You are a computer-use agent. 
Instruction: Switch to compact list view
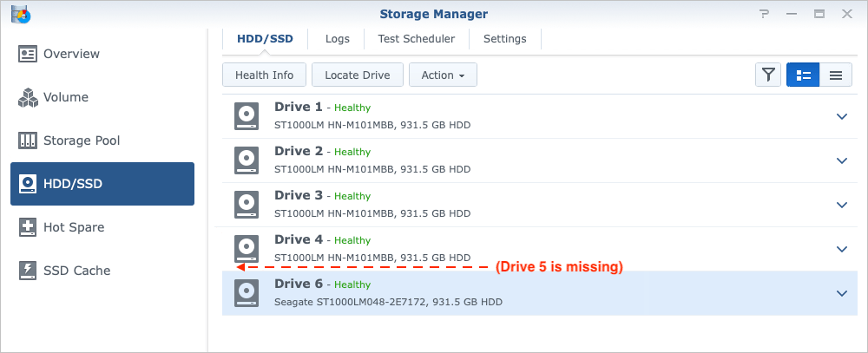coord(836,75)
